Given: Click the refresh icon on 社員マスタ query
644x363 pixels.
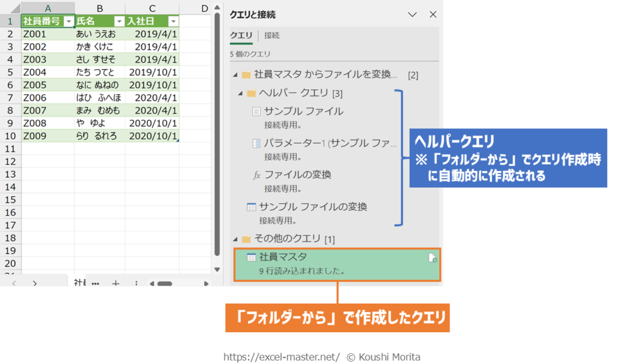Looking at the screenshot, I should (433, 258).
